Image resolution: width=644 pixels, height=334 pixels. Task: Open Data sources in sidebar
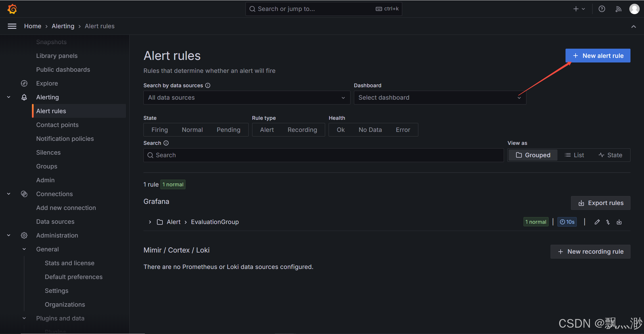pos(55,222)
